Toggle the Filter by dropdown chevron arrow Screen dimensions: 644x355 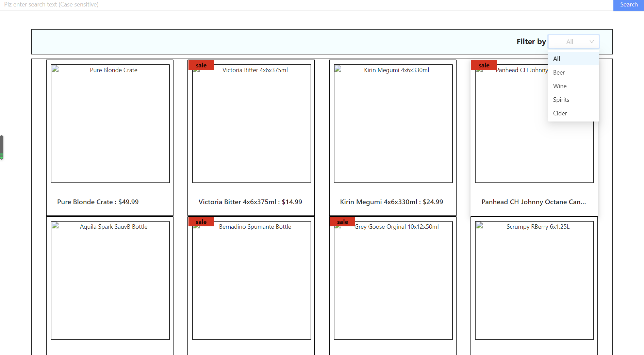tap(592, 42)
